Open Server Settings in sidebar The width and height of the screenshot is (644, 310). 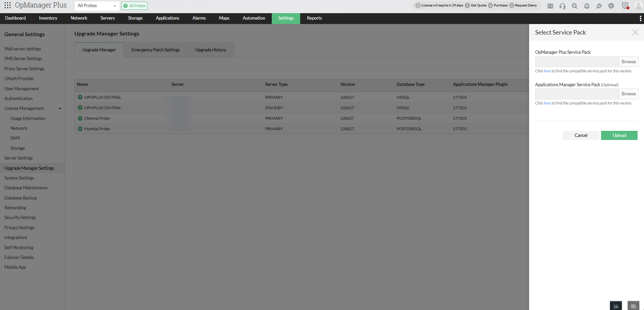(19, 158)
